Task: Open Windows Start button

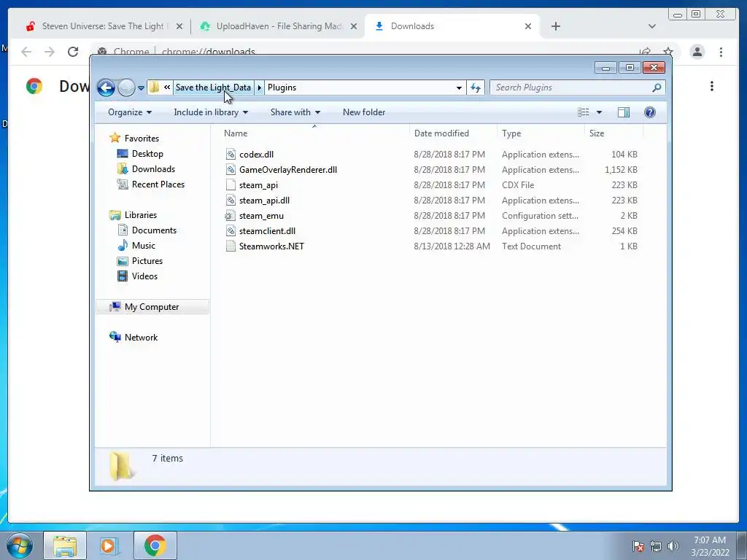Action: click(20, 545)
